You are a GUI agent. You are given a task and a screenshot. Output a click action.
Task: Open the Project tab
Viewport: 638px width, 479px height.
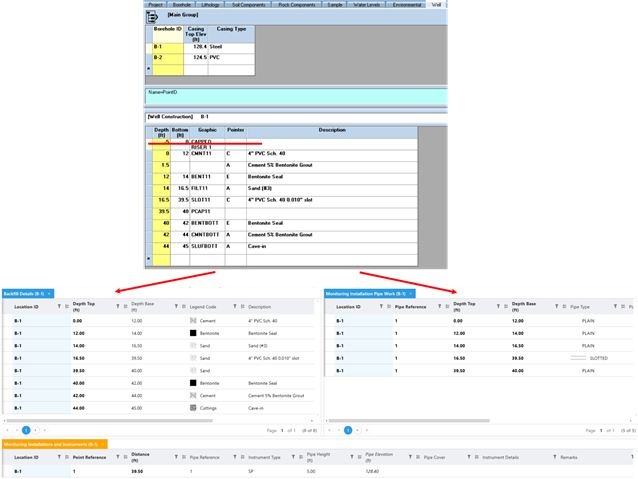pyautogui.click(x=155, y=5)
